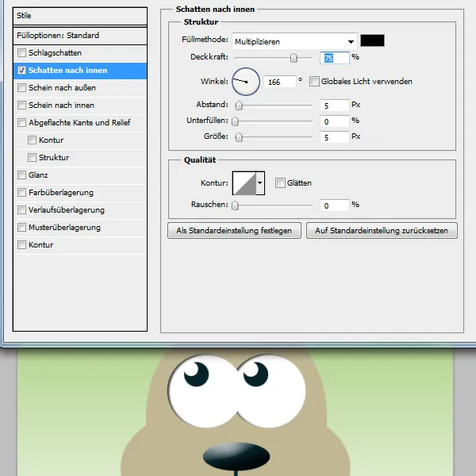The image size is (476, 476).
Task: Enable the Schlagschatten checkbox
Action: [x=21, y=53]
